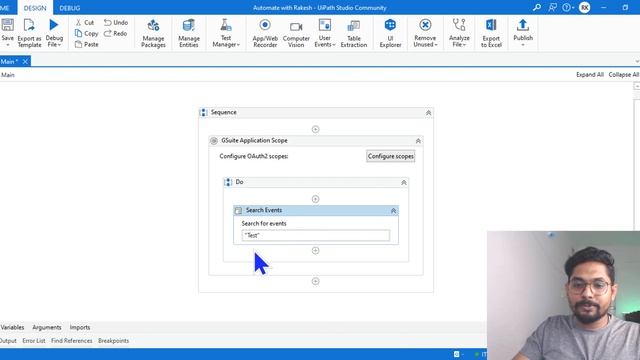Open the Imports panel
640x360 pixels.
80,327
